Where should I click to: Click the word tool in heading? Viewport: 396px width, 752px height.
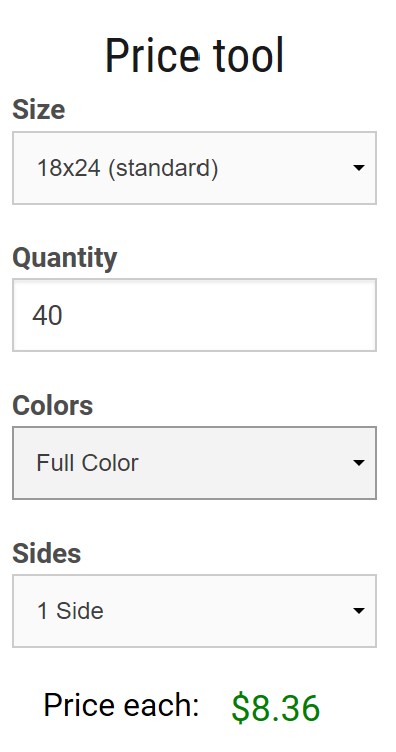coord(249,56)
